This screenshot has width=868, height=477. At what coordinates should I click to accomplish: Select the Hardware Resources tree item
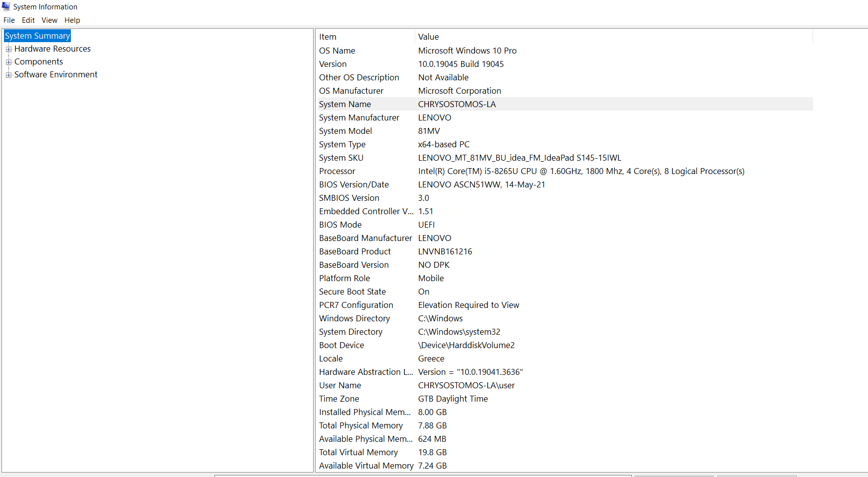click(53, 49)
